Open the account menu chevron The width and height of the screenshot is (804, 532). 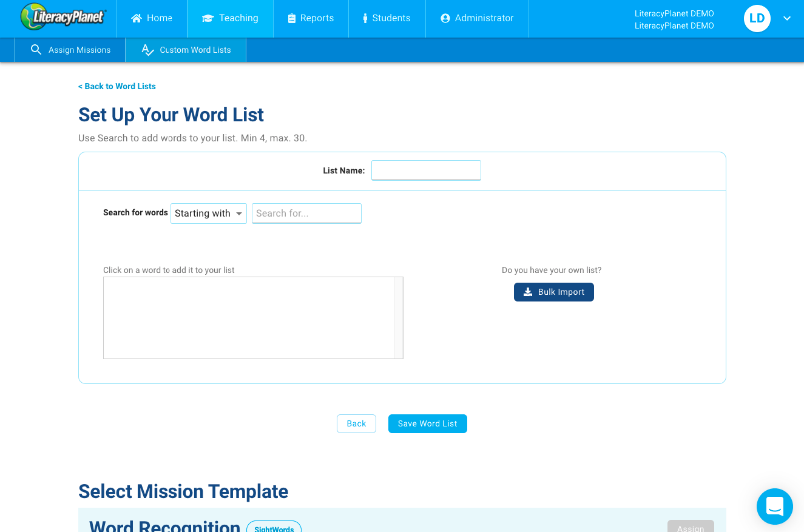point(787,18)
